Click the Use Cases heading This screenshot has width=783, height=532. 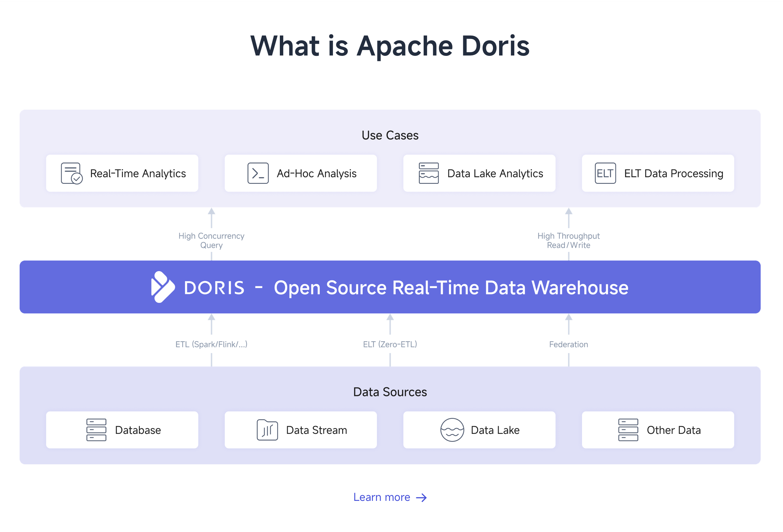[390, 135]
